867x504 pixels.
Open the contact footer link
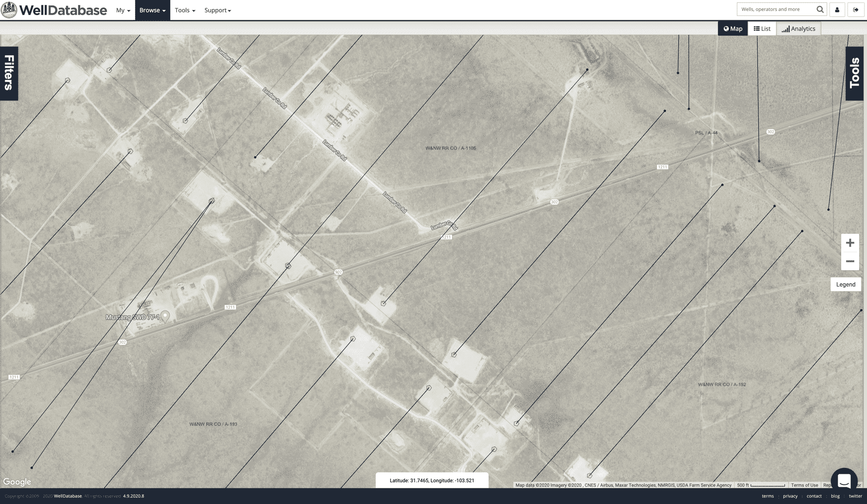tap(814, 496)
